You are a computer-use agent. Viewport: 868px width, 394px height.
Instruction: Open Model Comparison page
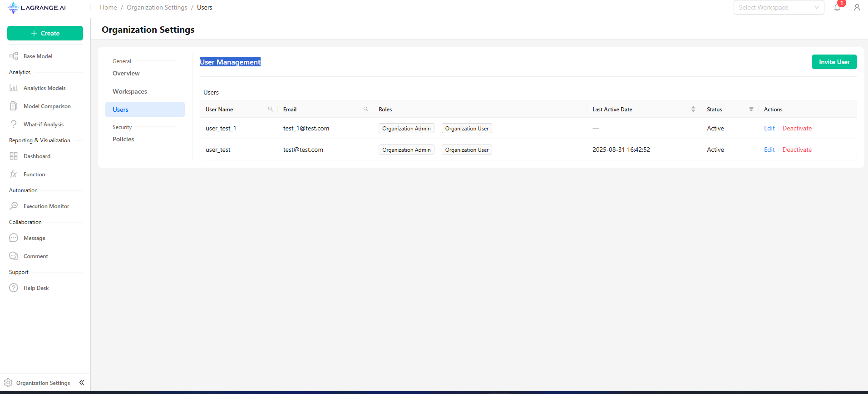pos(47,106)
